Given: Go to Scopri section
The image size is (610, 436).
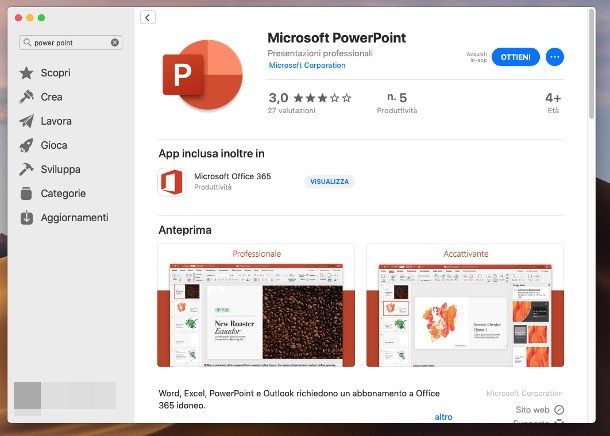Looking at the screenshot, I should (56, 73).
